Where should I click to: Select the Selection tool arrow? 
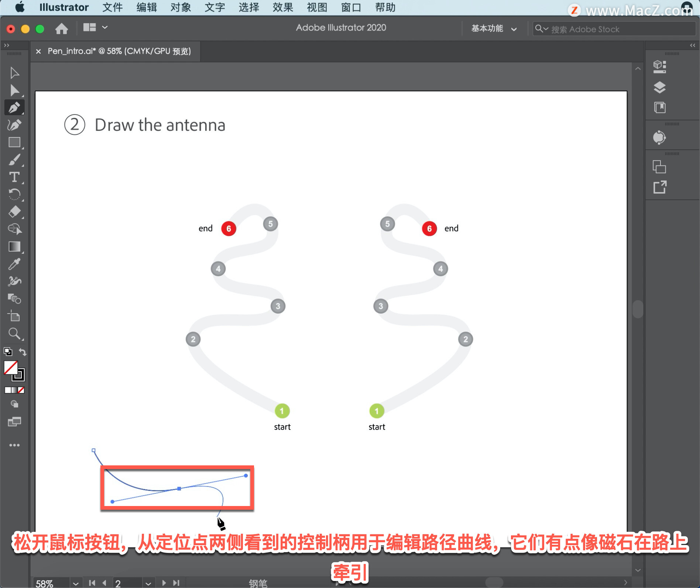14,73
